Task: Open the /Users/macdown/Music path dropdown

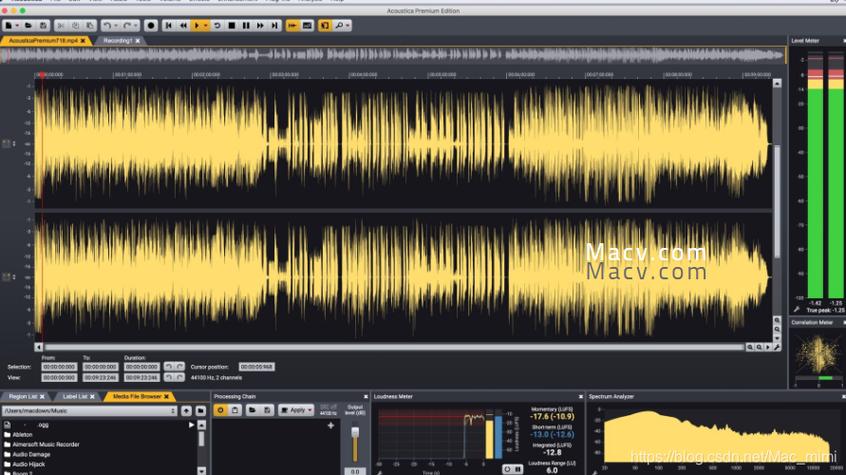Action: tap(90, 411)
